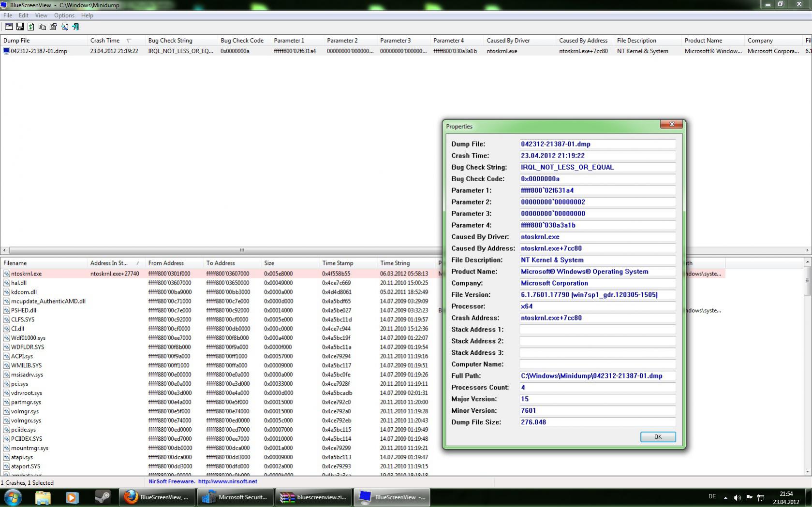Screen dimensions: 812x507
Task: Open Steam from the taskbar
Action: (102, 497)
